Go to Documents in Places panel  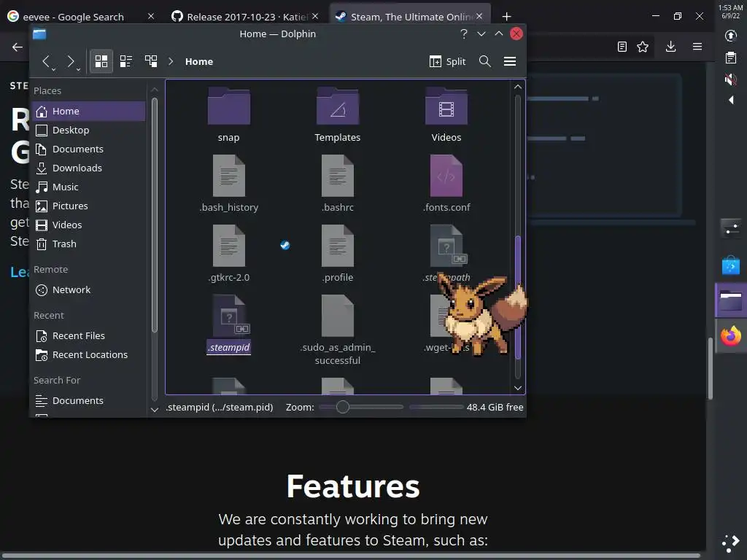pyautogui.click(x=88, y=149)
